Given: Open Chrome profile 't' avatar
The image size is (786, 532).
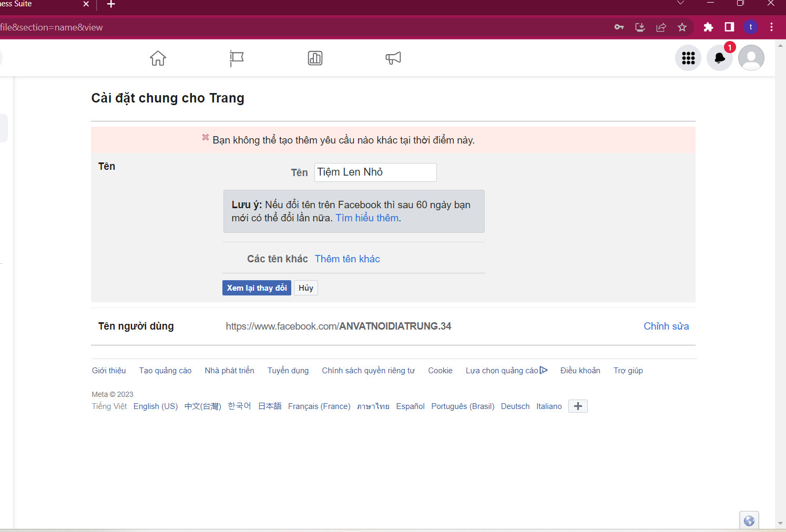Looking at the screenshot, I should (751, 27).
